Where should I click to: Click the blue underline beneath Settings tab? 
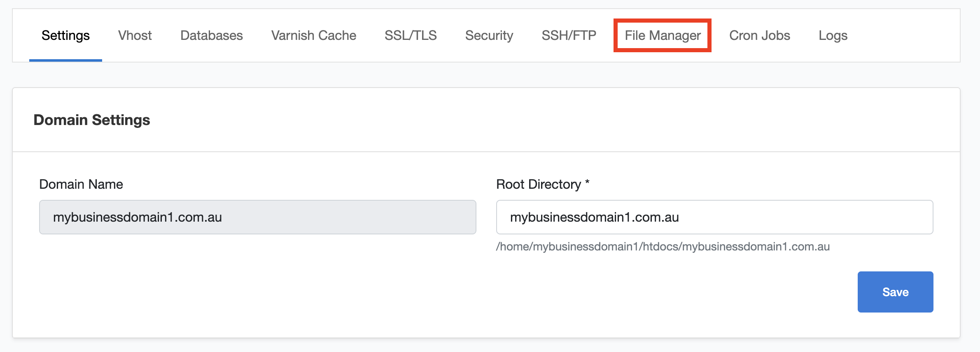[x=65, y=60]
